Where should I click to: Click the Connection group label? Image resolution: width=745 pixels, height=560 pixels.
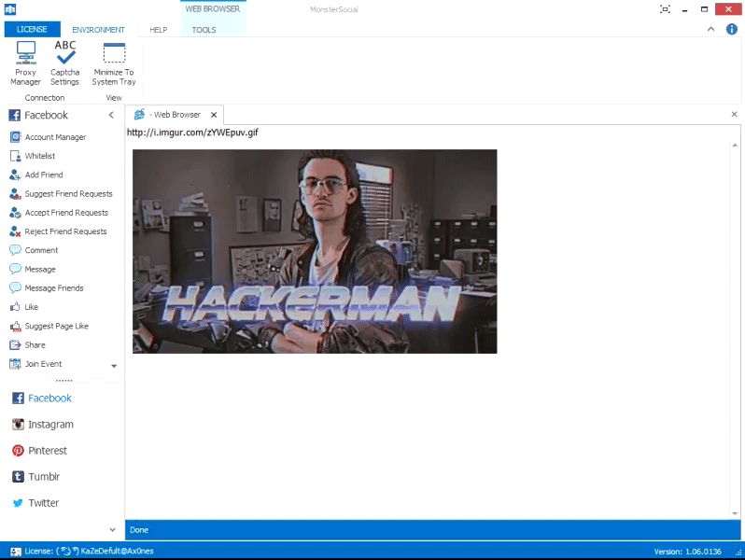(45, 98)
